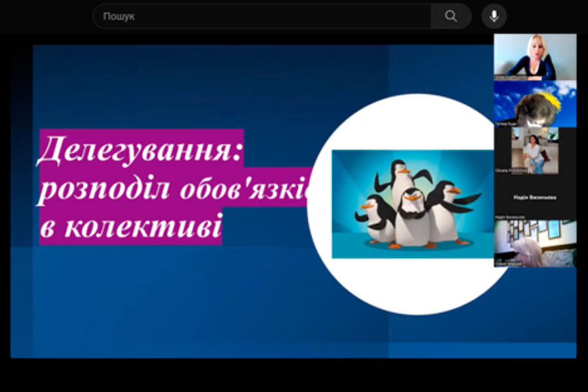Select the woman in white shirt tile
This screenshot has width=588, height=392.
point(534,150)
